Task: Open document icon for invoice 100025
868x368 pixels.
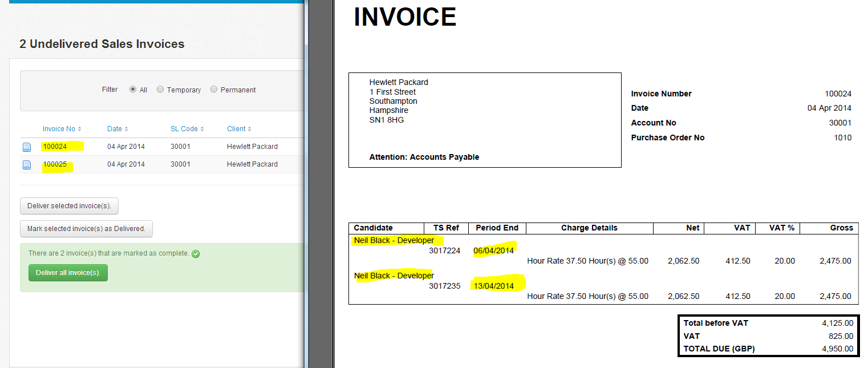Action: (x=27, y=165)
